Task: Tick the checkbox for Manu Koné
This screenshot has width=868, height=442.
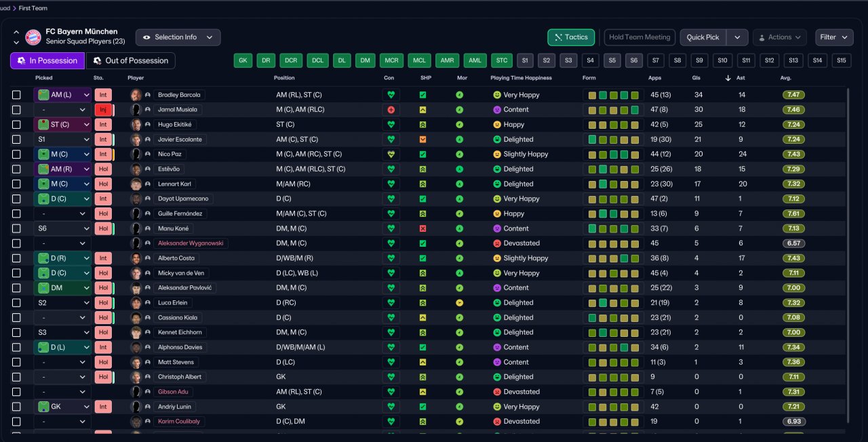Action: [16, 228]
